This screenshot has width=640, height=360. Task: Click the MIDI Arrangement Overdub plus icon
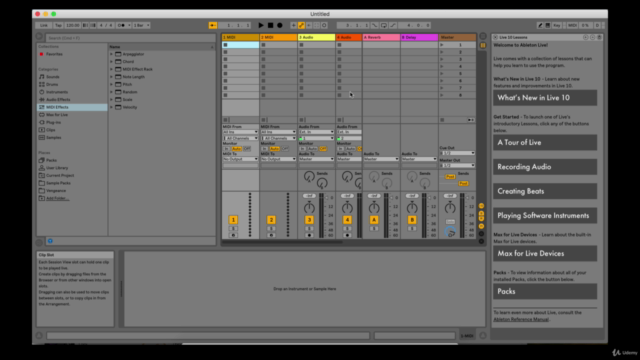pyautogui.click(x=293, y=25)
